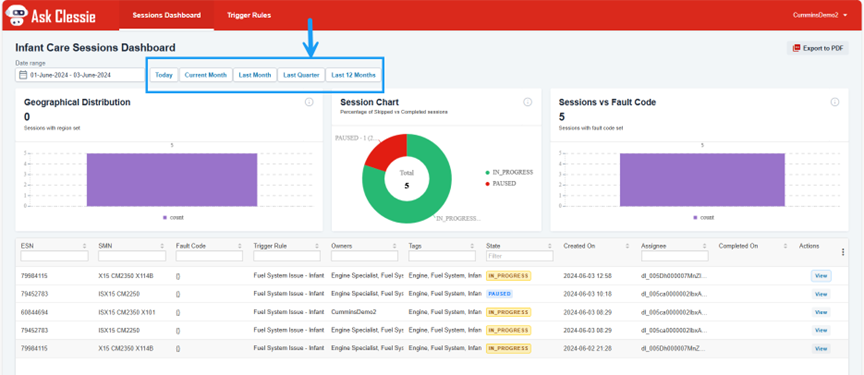
Task: Focus the SMN filter box
Action: click(132, 256)
